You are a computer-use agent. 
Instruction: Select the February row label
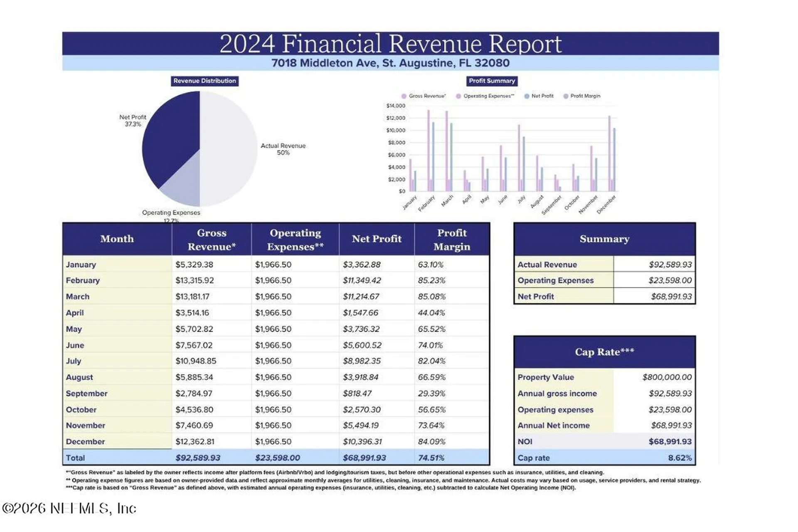tap(83, 281)
